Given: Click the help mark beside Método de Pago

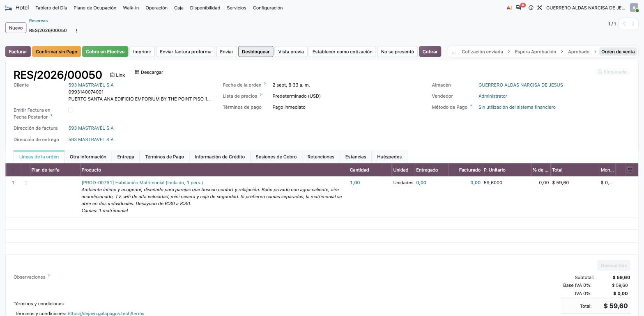Looking at the screenshot, I should (471, 106).
